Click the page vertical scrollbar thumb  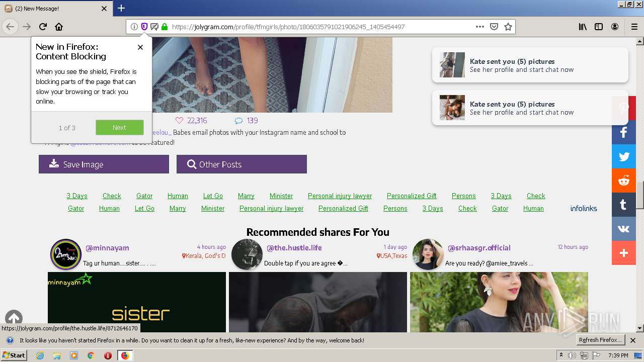tap(640, 195)
